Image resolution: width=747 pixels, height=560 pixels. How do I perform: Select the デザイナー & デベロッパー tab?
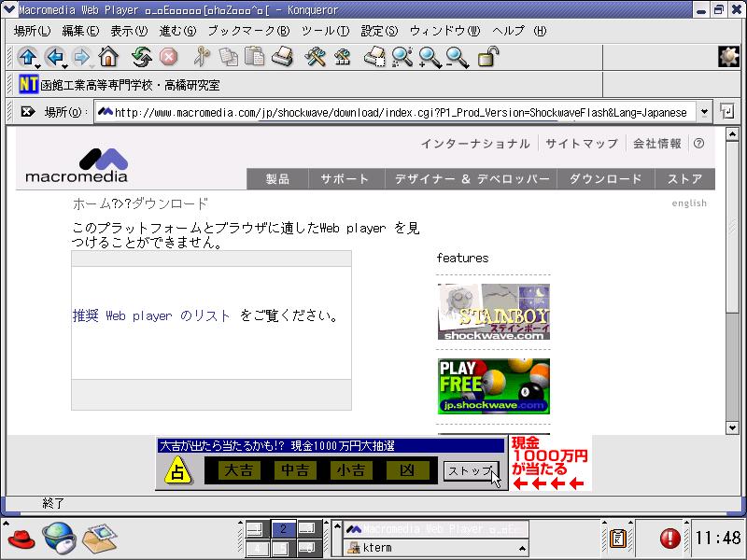pyautogui.click(x=472, y=178)
